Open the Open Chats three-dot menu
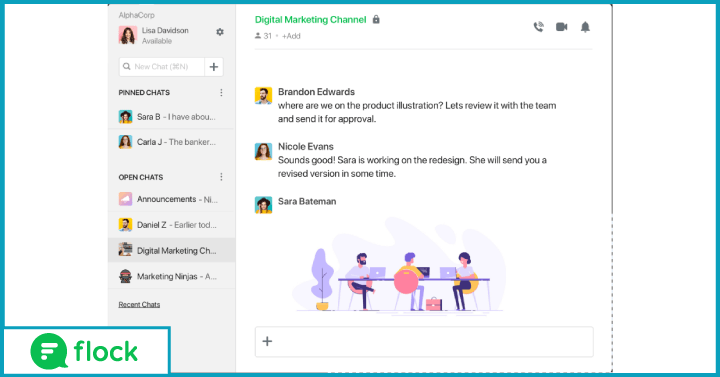720x377 pixels. [221, 177]
